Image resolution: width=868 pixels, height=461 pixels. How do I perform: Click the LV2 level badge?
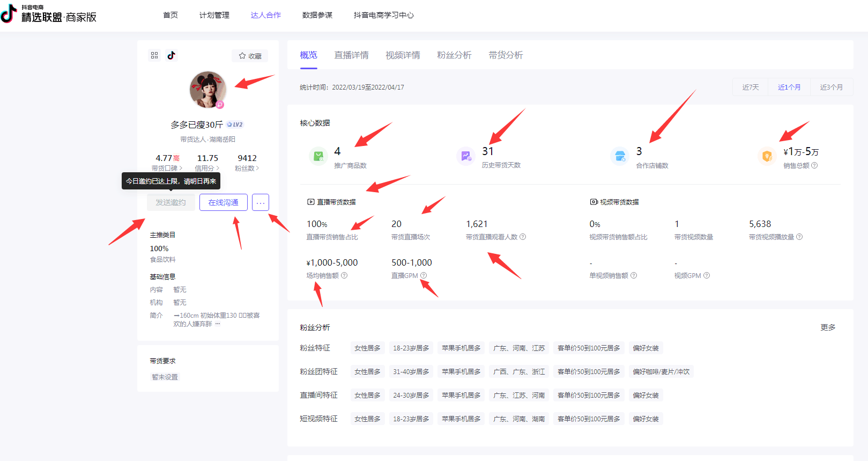click(235, 125)
